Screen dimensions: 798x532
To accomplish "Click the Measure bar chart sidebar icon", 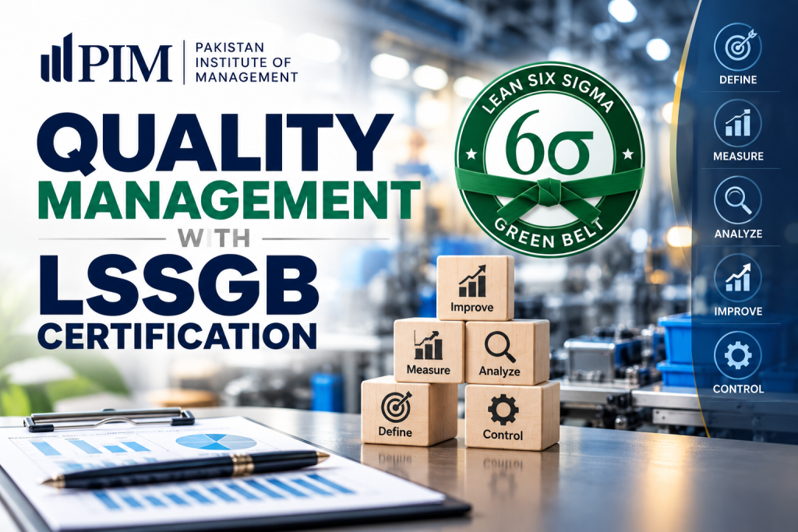I will tap(738, 124).
